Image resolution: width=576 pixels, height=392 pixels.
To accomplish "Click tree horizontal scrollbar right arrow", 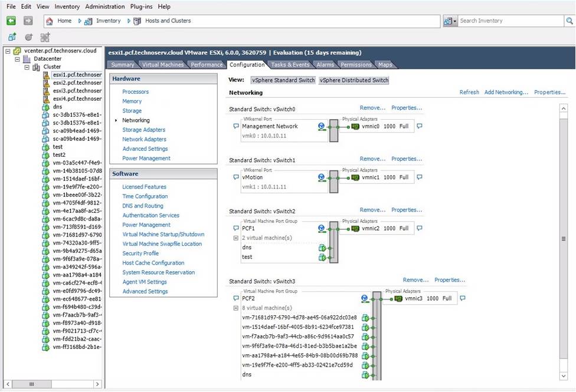I will (x=97, y=384).
